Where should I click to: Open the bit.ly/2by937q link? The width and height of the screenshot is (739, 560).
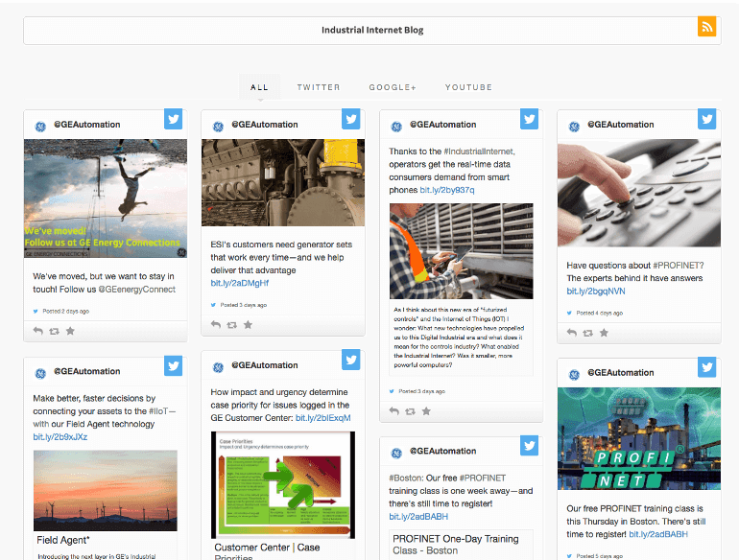[x=447, y=190]
